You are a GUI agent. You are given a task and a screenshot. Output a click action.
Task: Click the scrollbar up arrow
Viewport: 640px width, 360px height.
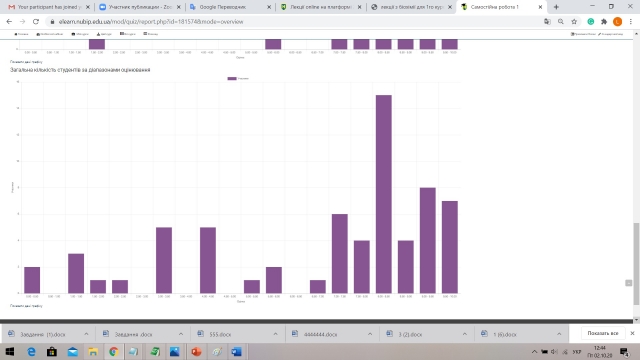(x=636, y=34)
